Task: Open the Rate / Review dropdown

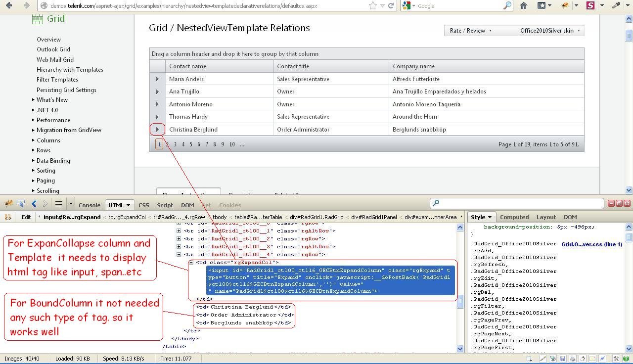Action: click(470, 31)
